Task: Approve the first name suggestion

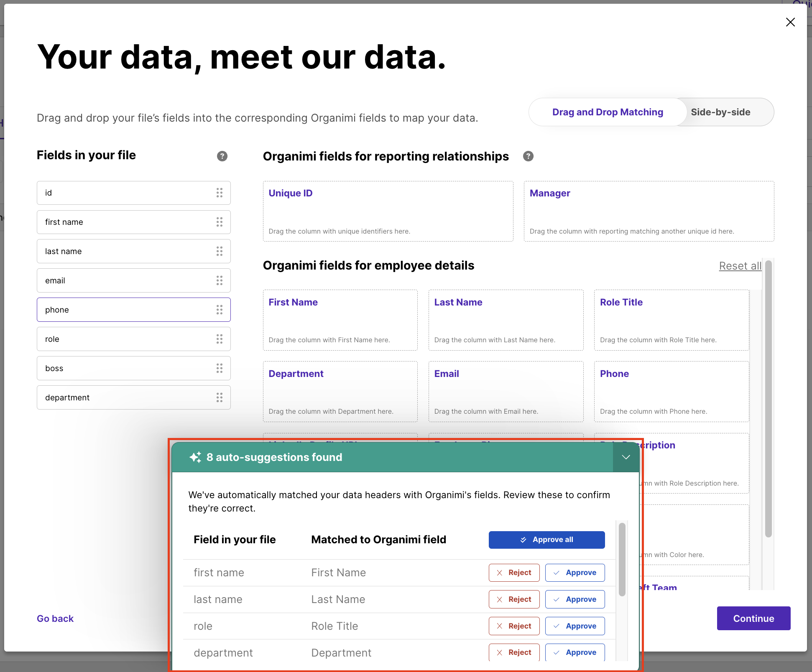Action: (x=575, y=573)
